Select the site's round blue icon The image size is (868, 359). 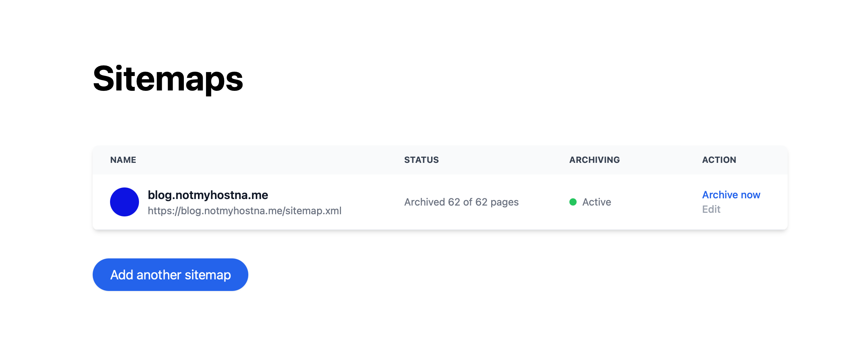point(125,202)
